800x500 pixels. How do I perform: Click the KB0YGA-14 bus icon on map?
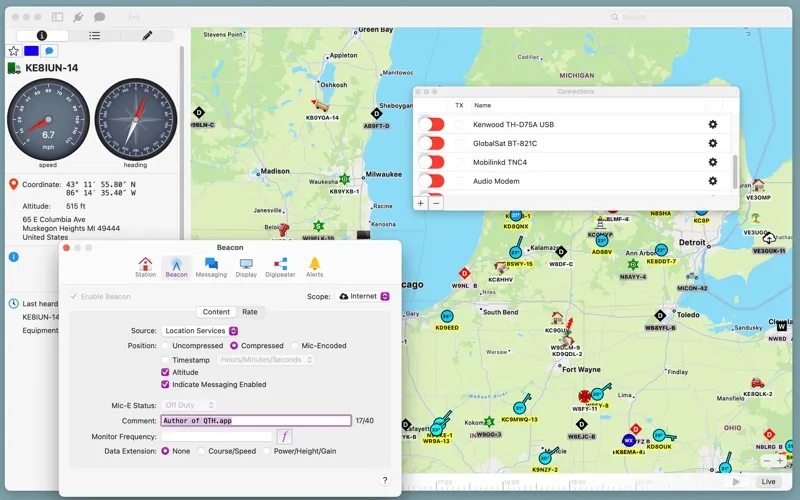(x=320, y=106)
